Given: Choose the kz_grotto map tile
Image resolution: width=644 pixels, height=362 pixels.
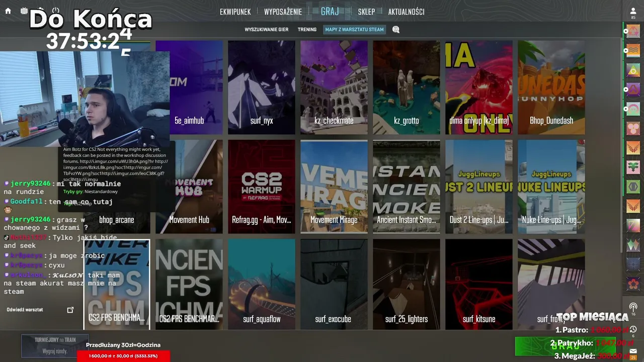Looking at the screenshot, I should [x=407, y=87].
